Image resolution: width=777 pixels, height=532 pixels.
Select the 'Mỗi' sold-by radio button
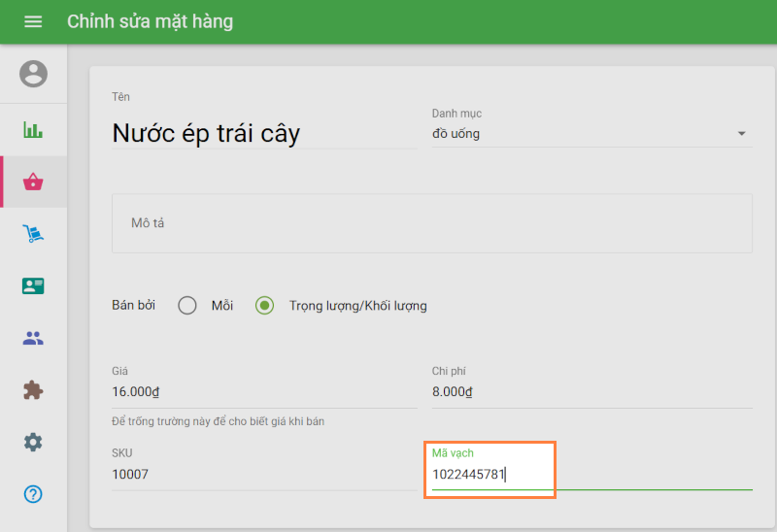(x=187, y=306)
